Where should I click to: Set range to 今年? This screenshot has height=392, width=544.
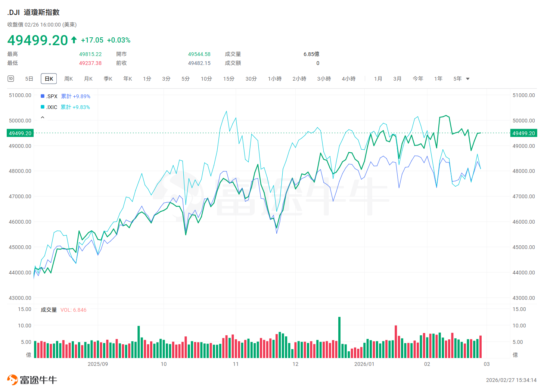coord(418,79)
